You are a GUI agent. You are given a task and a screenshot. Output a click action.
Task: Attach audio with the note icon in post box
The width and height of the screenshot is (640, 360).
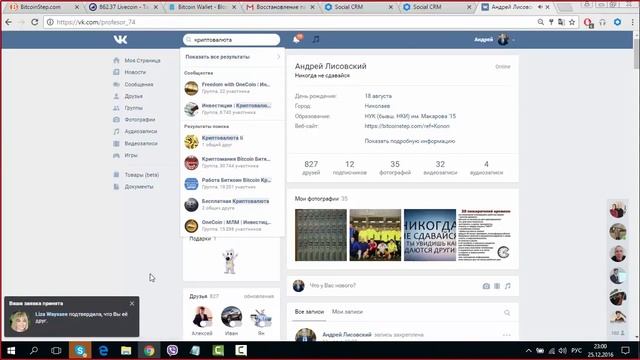click(508, 286)
